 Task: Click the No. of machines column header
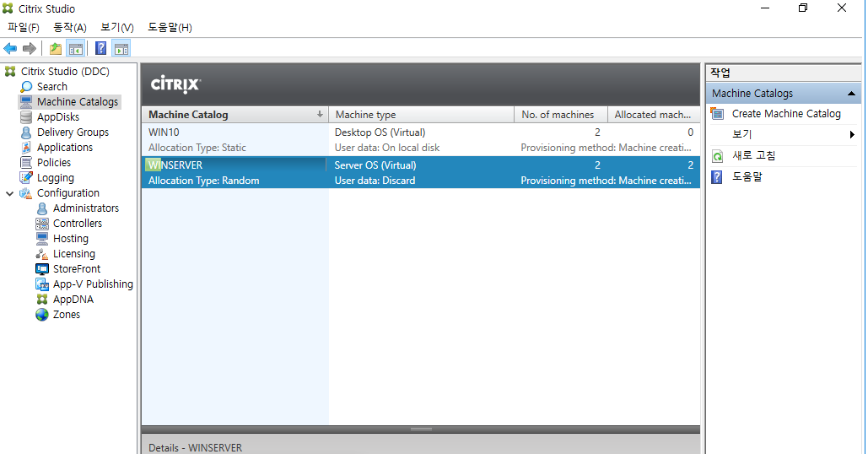coord(561,115)
